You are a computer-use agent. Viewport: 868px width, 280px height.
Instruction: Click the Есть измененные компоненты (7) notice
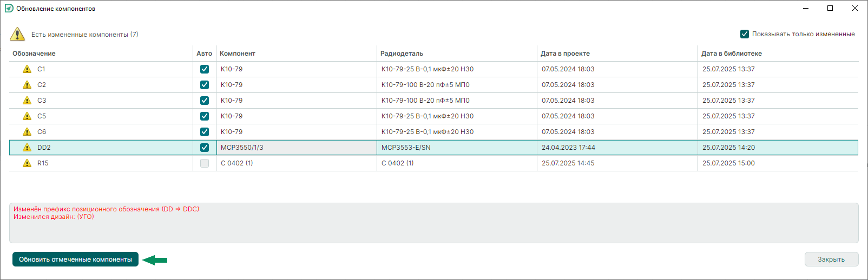pos(84,34)
